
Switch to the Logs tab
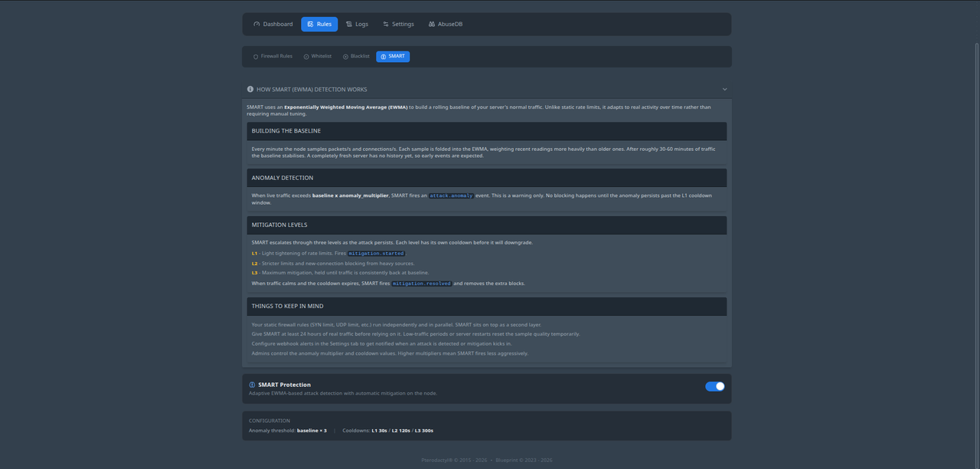pyautogui.click(x=357, y=24)
